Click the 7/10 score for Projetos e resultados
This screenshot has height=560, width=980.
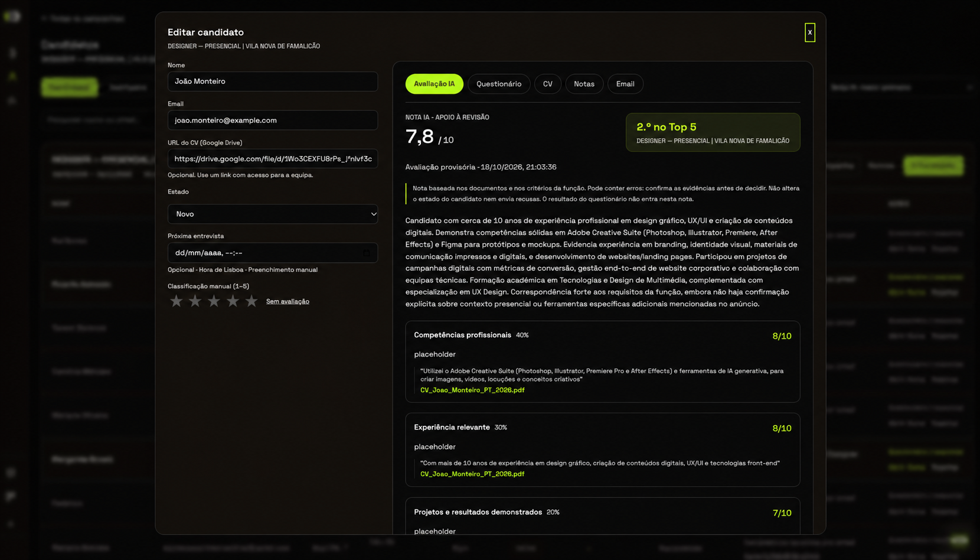click(782, 513)
